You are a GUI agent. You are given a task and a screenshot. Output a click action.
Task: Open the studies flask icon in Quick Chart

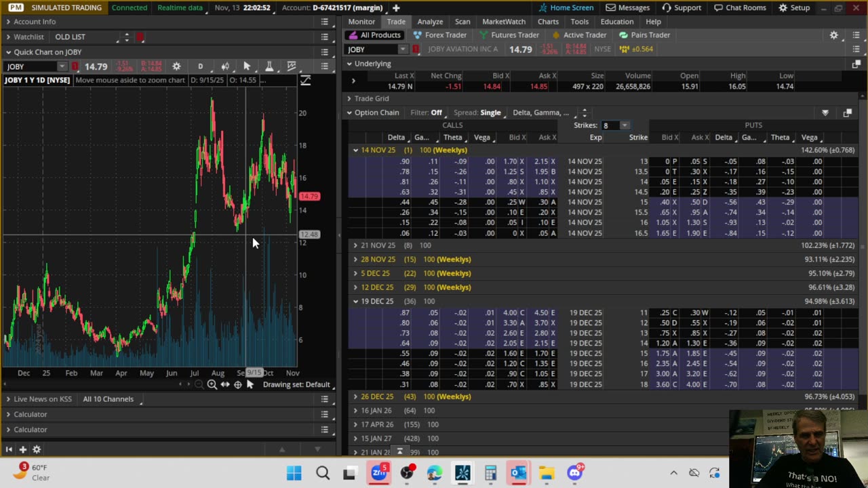[269, 66]
